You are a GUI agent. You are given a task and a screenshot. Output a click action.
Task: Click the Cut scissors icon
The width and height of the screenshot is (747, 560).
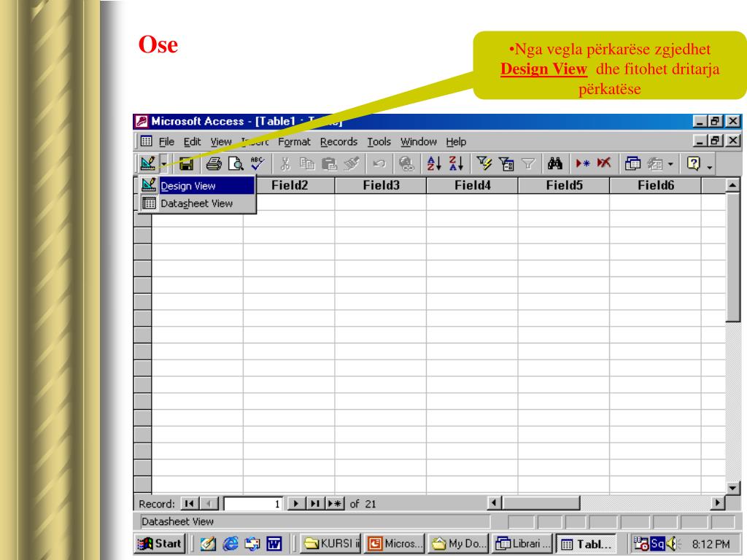285,164
